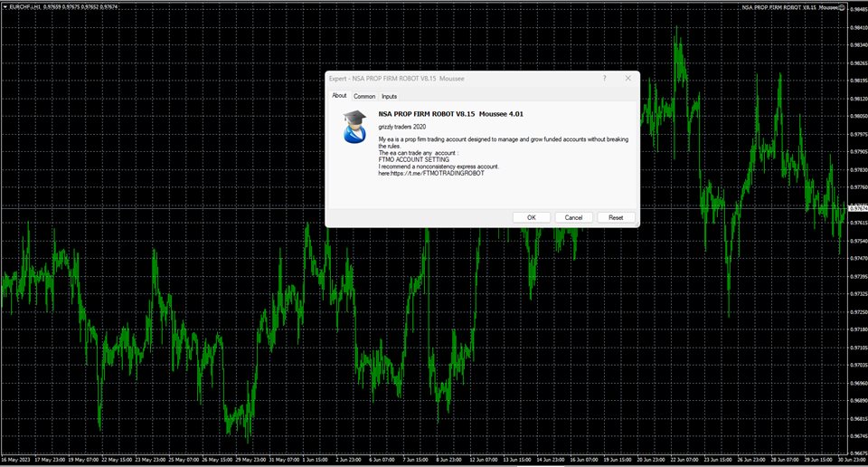Click the line 'I recommend a nonconsistency express account.'
Screen dimensions: 868x467
439,167
